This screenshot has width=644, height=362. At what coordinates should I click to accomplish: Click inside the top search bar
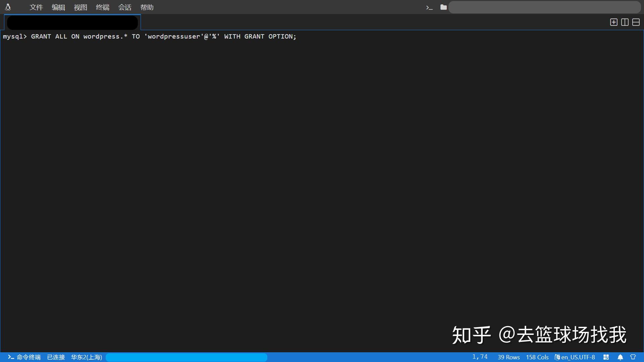(x=543, y=7)
